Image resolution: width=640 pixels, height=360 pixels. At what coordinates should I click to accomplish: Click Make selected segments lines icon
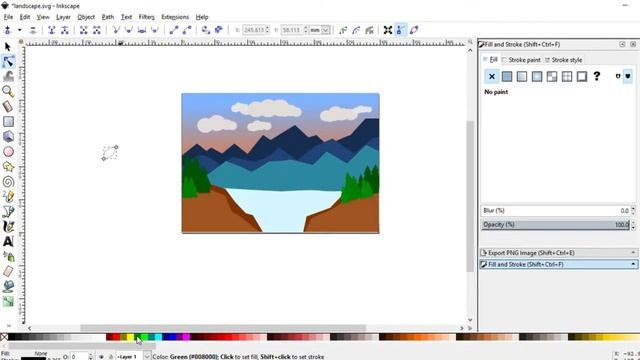(174, 30)
